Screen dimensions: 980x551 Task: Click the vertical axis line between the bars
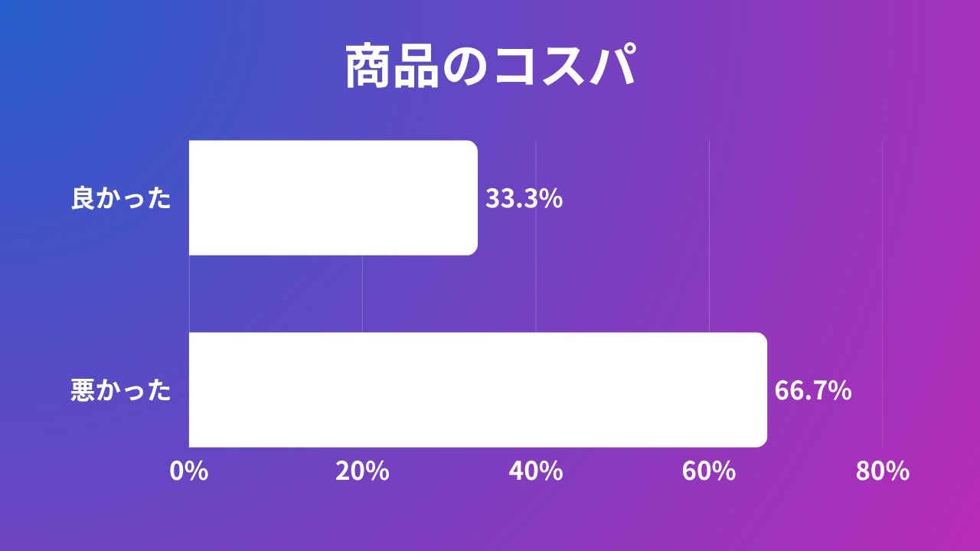point(189,294)
